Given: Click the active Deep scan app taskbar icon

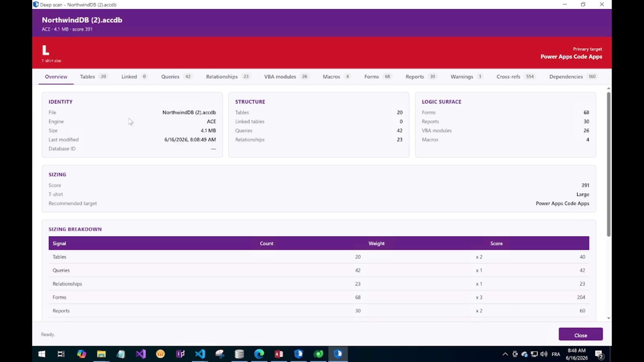Looking at the screenshot, I should [x=338, y=354].
